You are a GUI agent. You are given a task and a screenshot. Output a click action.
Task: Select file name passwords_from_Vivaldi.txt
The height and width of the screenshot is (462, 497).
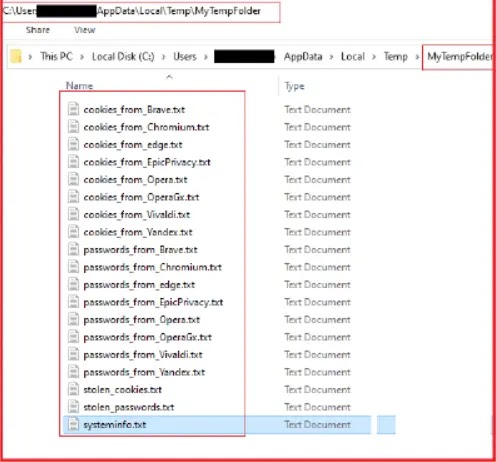pos(143,355)
